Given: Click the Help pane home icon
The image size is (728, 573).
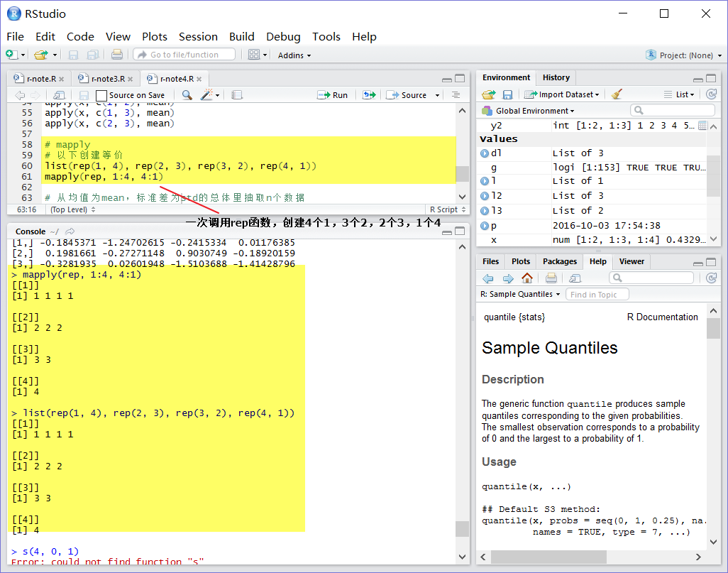Looking at the screenshot, I should (x=527, y=278).
